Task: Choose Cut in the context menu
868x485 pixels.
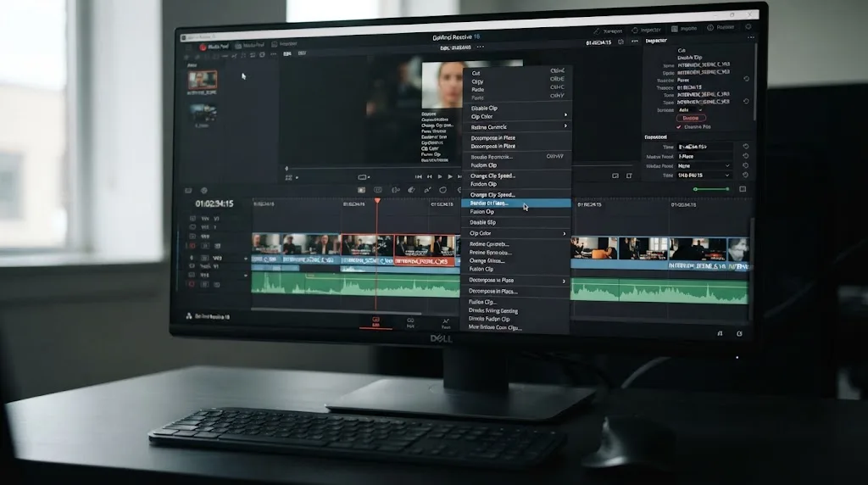Action: (x=516, y=73)
